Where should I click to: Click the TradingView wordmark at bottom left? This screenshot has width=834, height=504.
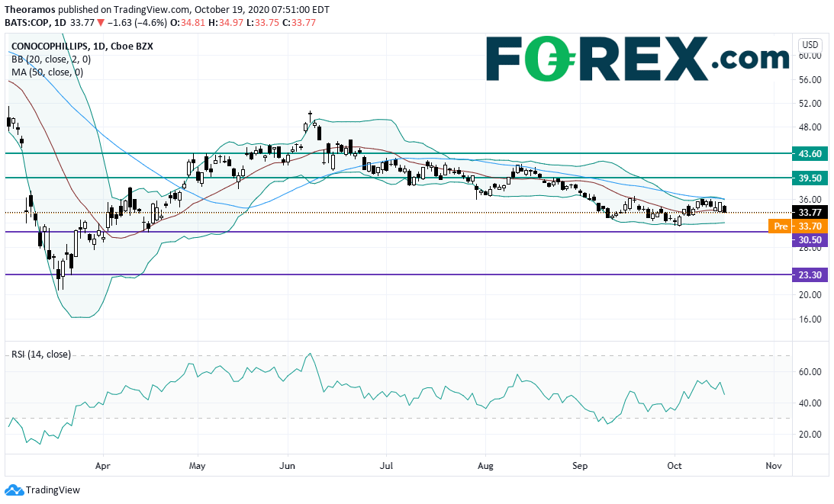coord(53,490)
